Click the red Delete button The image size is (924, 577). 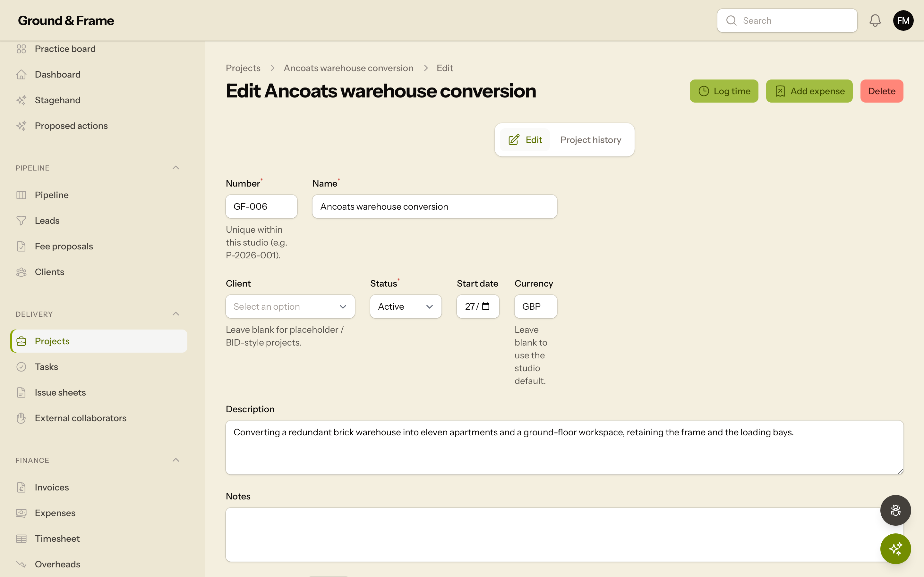(882, 91)
